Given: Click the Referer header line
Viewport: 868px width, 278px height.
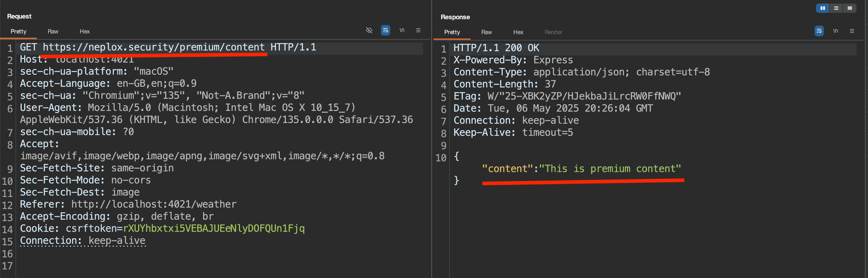Looking at the screenshot, I should click(128, 204).
